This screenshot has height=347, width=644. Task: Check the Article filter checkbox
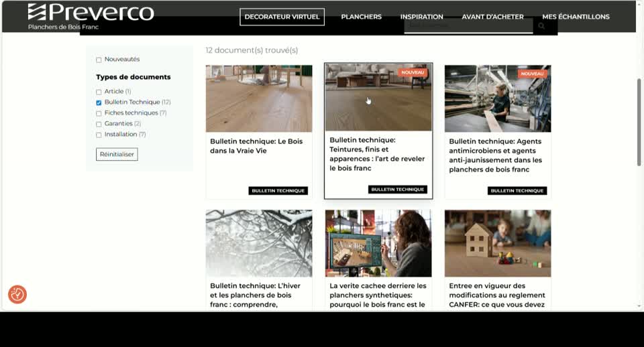[x=99, y=92]
